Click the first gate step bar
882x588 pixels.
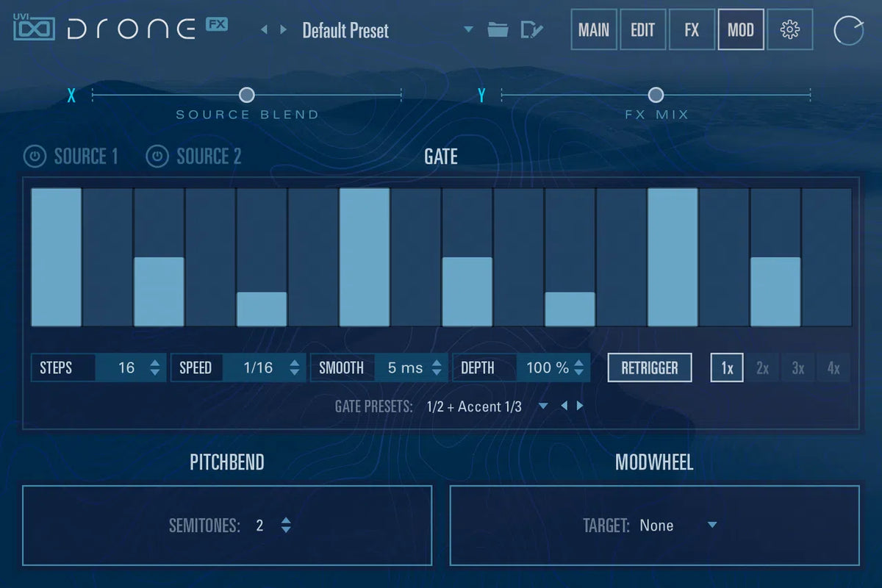pos(56,257)
